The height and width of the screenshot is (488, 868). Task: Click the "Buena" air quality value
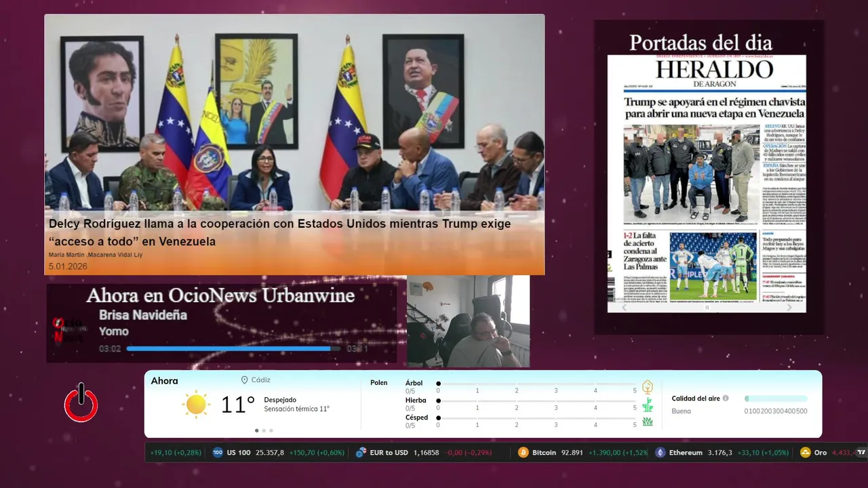pyautogui.click(x=682, y=411)
